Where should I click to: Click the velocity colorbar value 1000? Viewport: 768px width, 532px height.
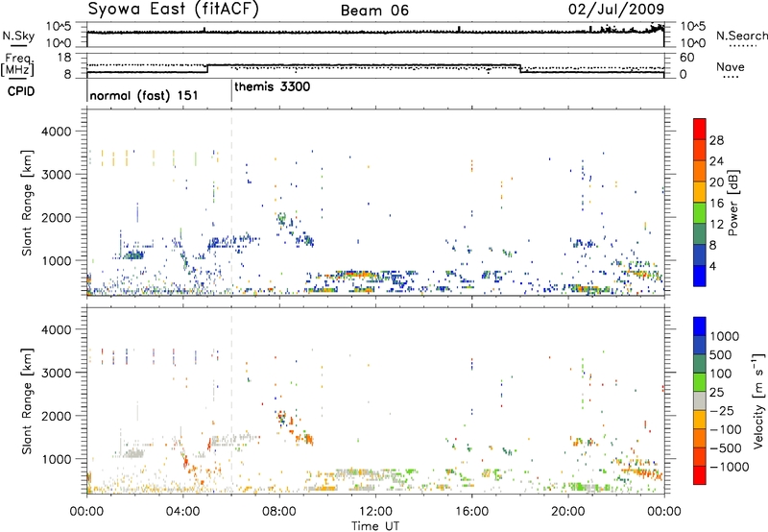[x=725, y=336]
